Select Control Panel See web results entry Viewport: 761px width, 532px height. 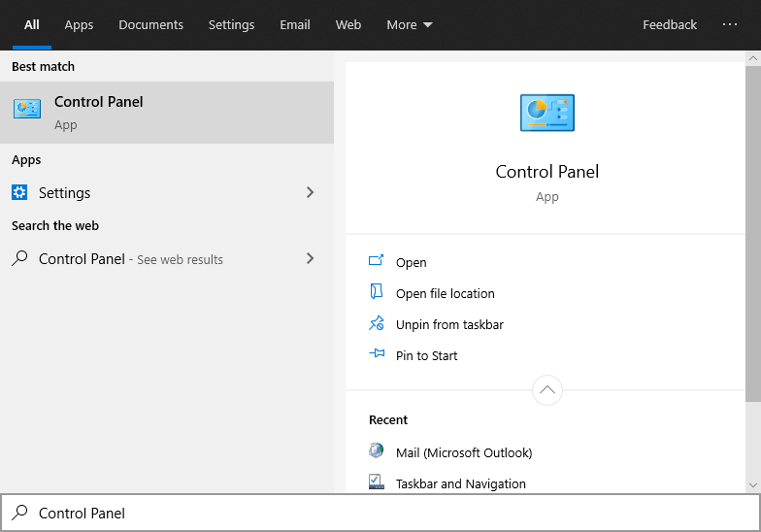click(167, 258)
